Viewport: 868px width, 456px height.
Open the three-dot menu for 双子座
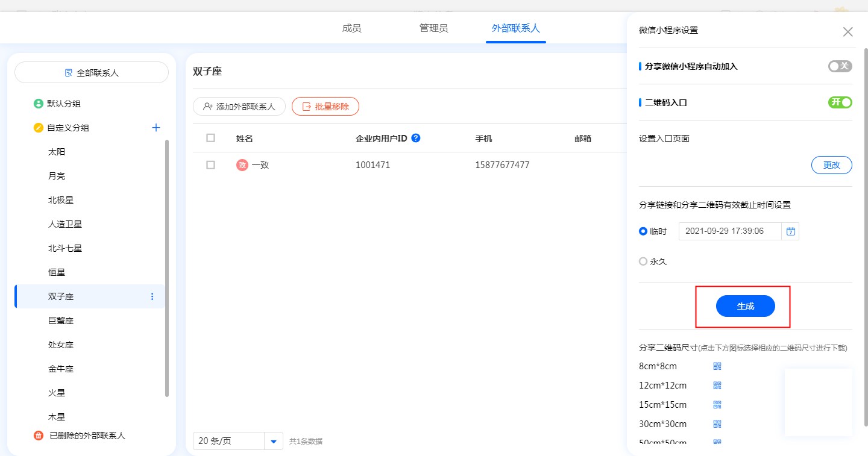(152, 296)
